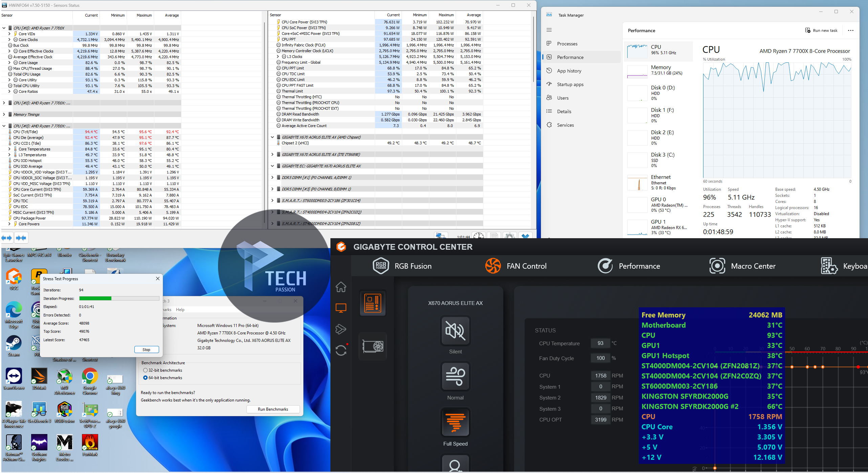Click the Iteration Progress bar

coord(119,299)
